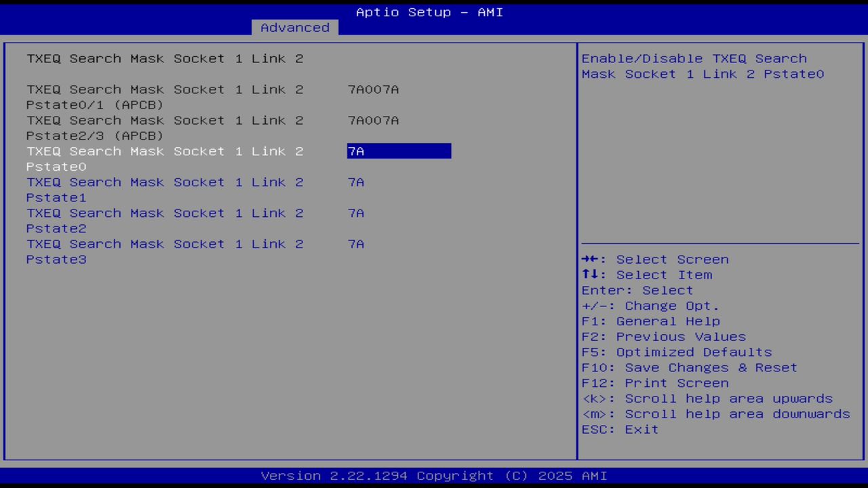This screenshot has height=488, width=868.
Task: Click the Aptio Setup AMI title bar
Action: [x=429, y=12]
